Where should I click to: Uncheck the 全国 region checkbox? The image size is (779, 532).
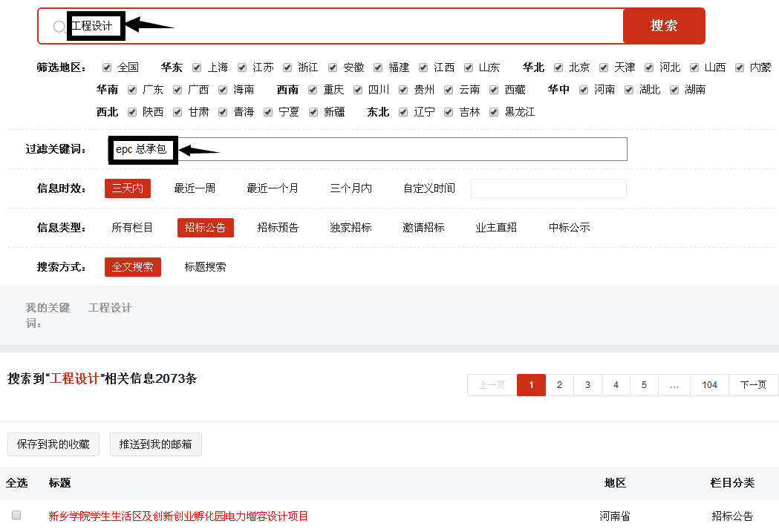(108, 68)
